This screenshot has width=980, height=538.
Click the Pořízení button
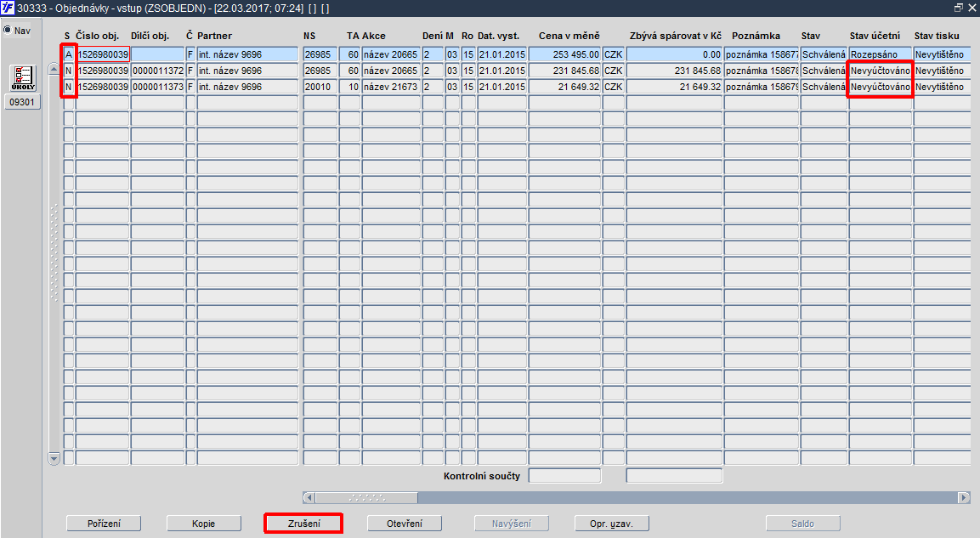point(104,524)
